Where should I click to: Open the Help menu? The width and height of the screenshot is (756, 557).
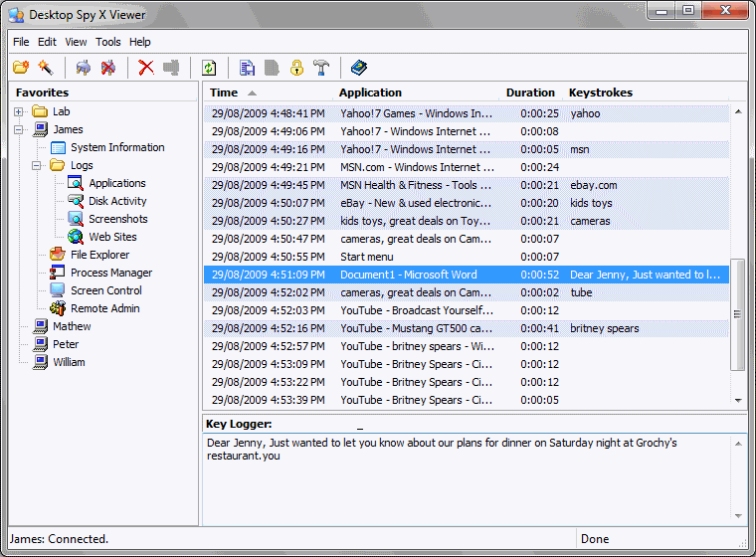point(140,42)
